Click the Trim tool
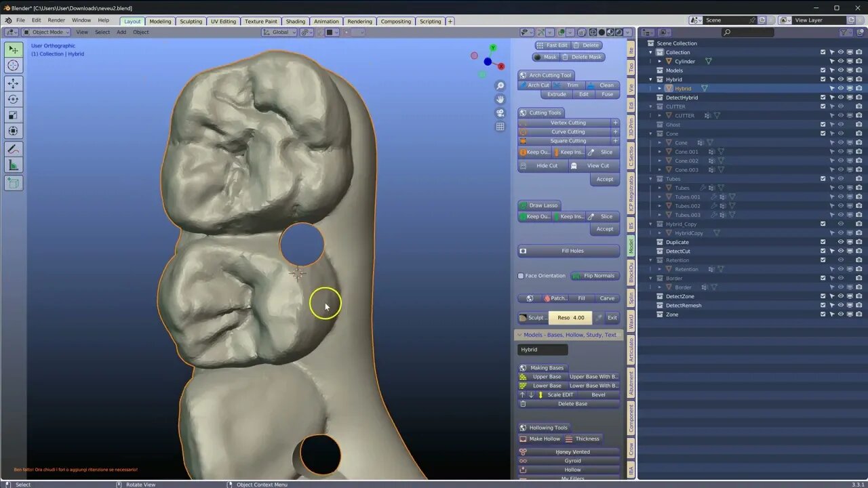 coord(568,85)
